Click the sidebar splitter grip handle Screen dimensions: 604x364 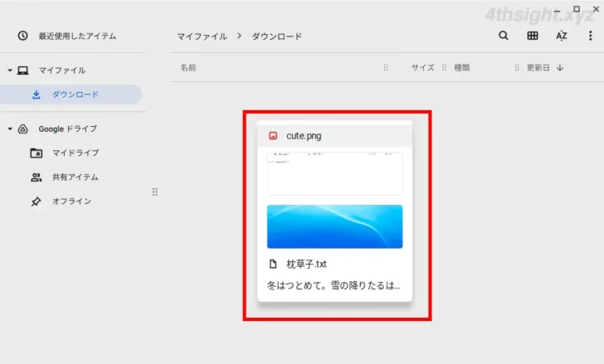[x=155, y=192]
